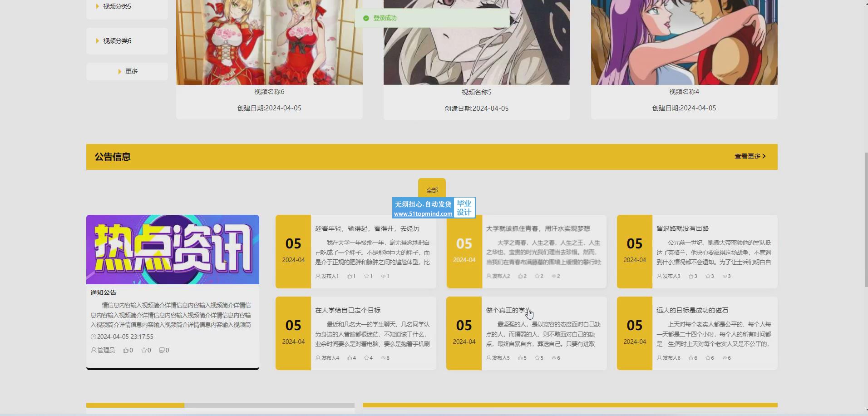This screenshot has height=416, width=868.
Task: Open article 在大学给自己定个目标
Action: pyautogui.click(x=348, y=310)
